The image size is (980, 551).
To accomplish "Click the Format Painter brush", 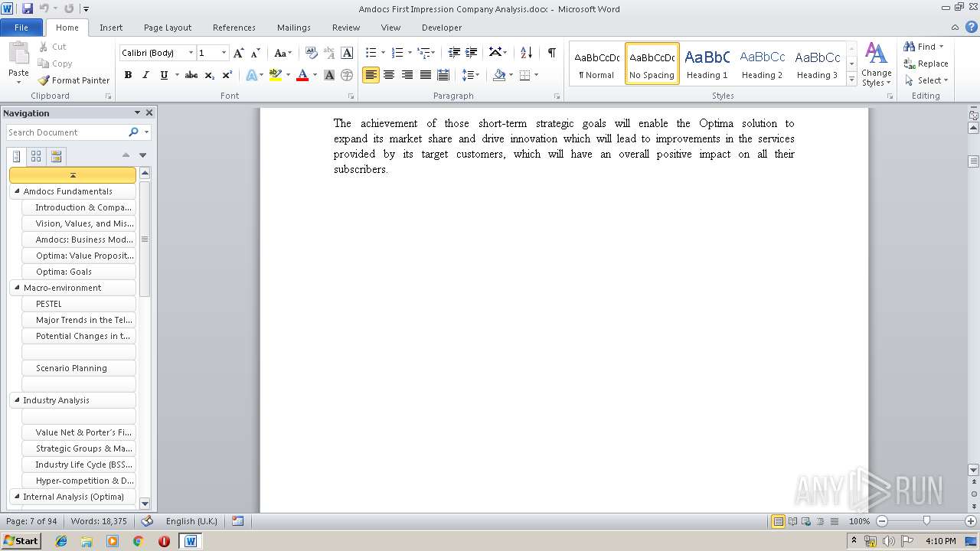I will point(74,80).
